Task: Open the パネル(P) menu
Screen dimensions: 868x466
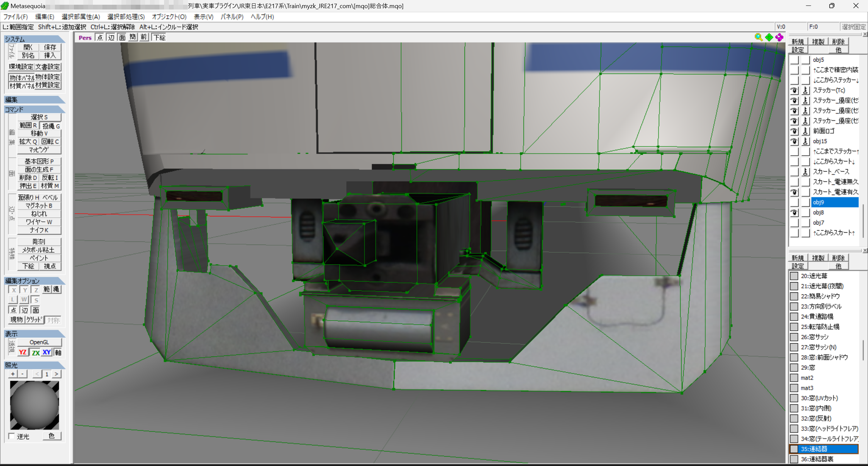Action: tap(232, 17)
